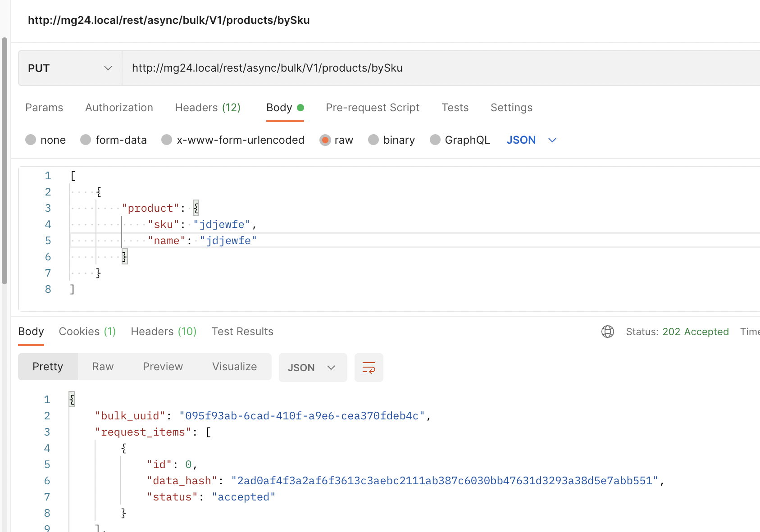Show the response Cookies (1) tab
The image size is (760, 532).
[87, 332]
